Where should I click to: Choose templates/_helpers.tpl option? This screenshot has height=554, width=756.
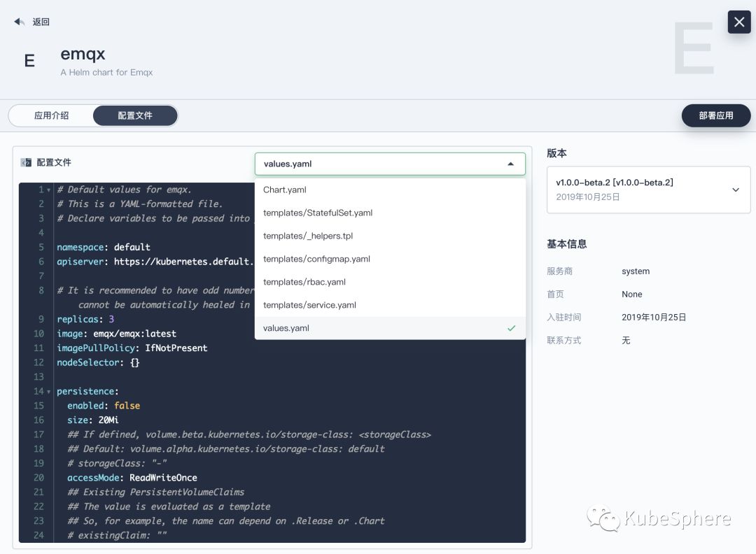pyautogui.click(x=390, y=236)
